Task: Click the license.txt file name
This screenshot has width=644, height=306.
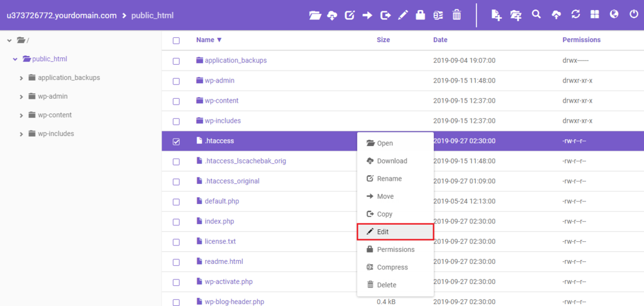Action: click(219, 241)
